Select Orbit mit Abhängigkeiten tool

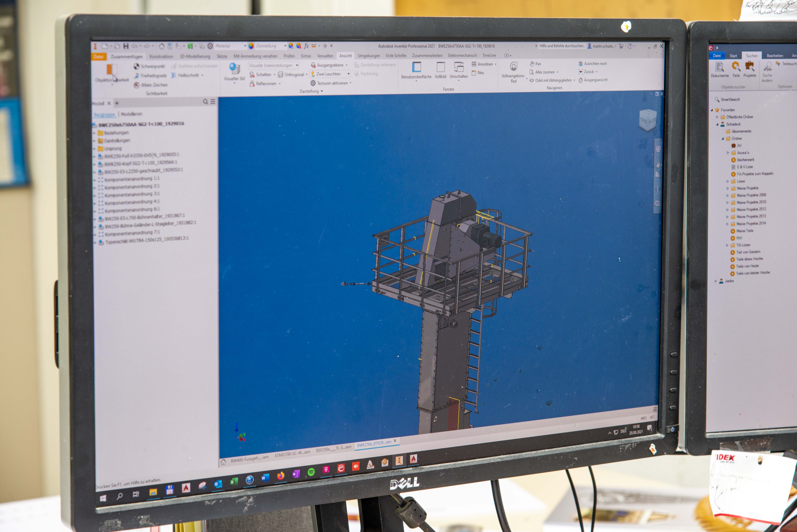552,80
